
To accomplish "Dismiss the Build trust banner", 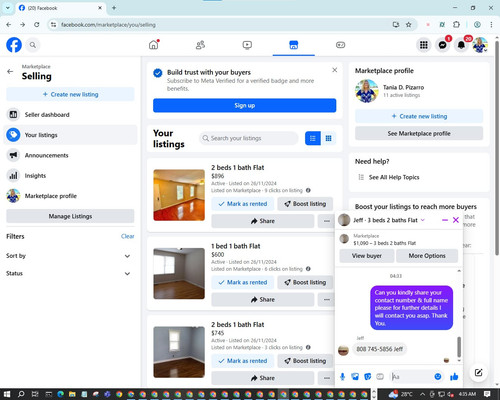I will (334, 70).
